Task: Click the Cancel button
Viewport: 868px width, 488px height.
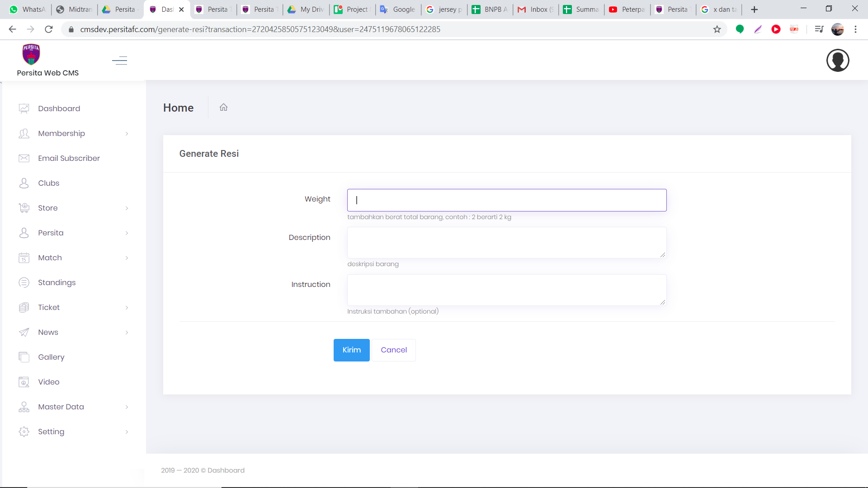Action: coord(393,350)
